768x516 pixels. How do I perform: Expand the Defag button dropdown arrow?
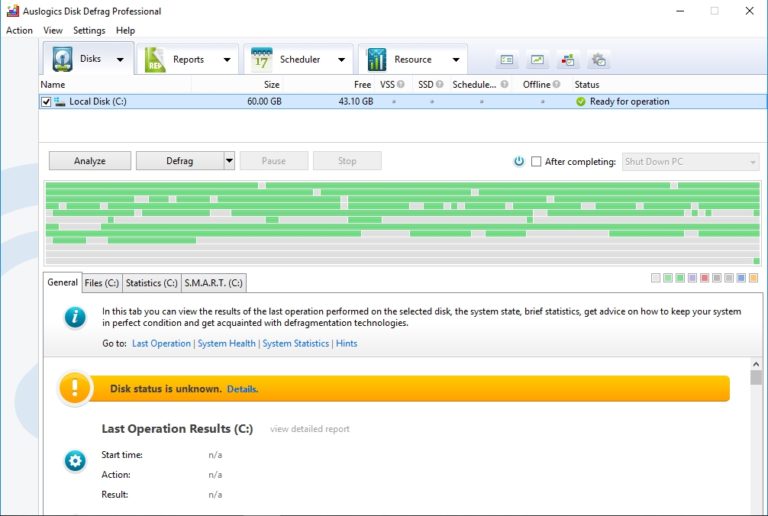pyautogui.click(x=229, y=161)
